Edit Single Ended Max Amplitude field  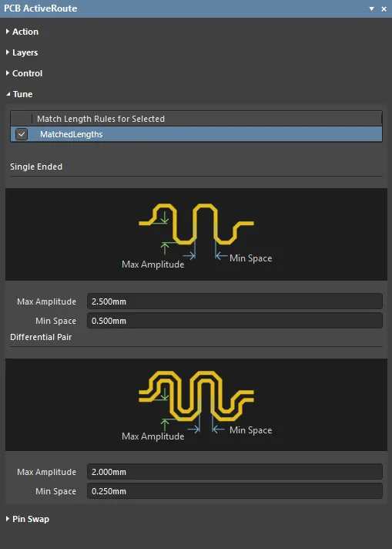pos(235,301)
